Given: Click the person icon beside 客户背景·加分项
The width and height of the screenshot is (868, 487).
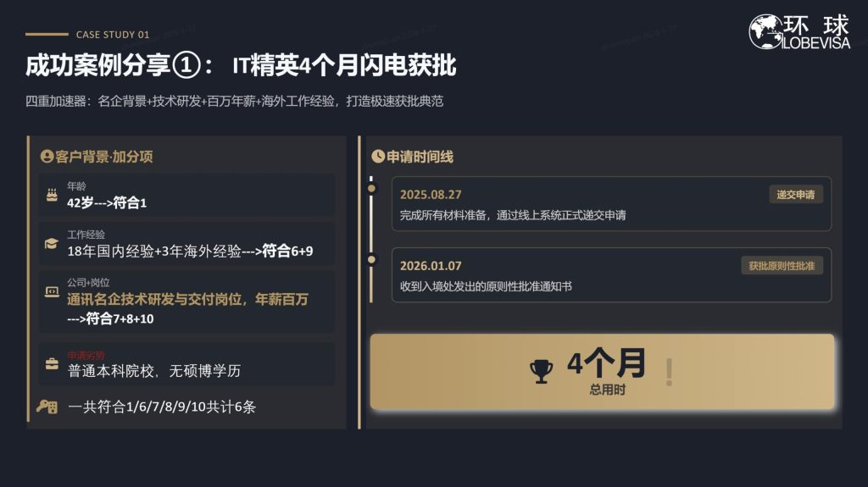Looking at the screenshot, I should tap(47, 157).
